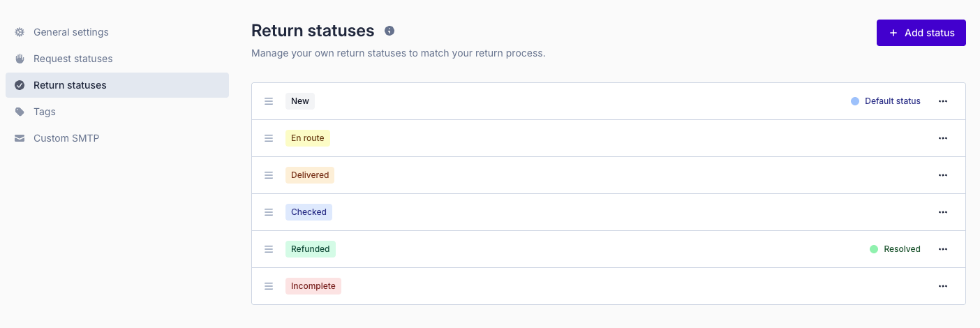Go to Request statuses settings
Viewport: 980px width, 328px height.
tap(73, 59)
